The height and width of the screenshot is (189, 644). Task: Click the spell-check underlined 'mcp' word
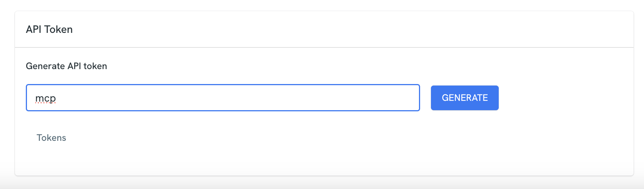tap(45, 98)
